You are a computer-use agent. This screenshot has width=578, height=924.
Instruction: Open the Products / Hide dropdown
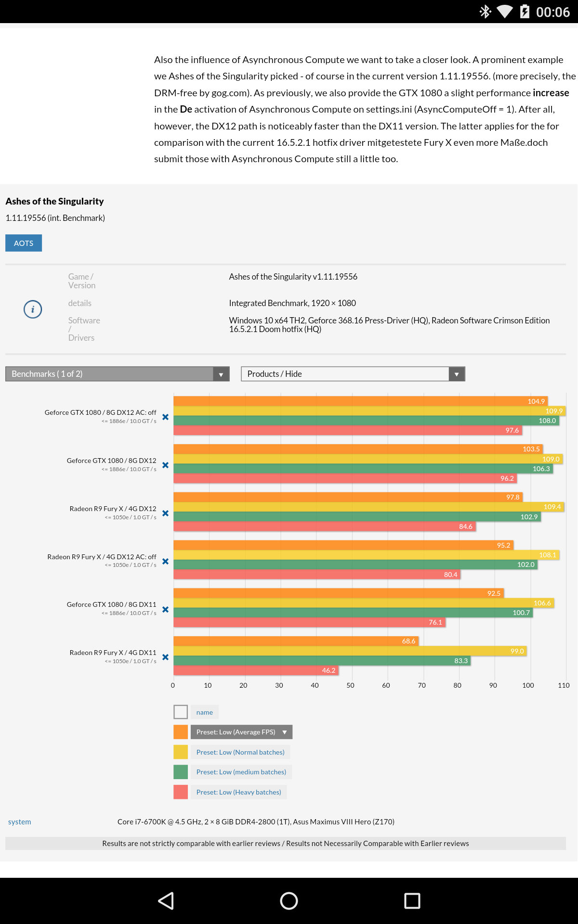point(353,374)
